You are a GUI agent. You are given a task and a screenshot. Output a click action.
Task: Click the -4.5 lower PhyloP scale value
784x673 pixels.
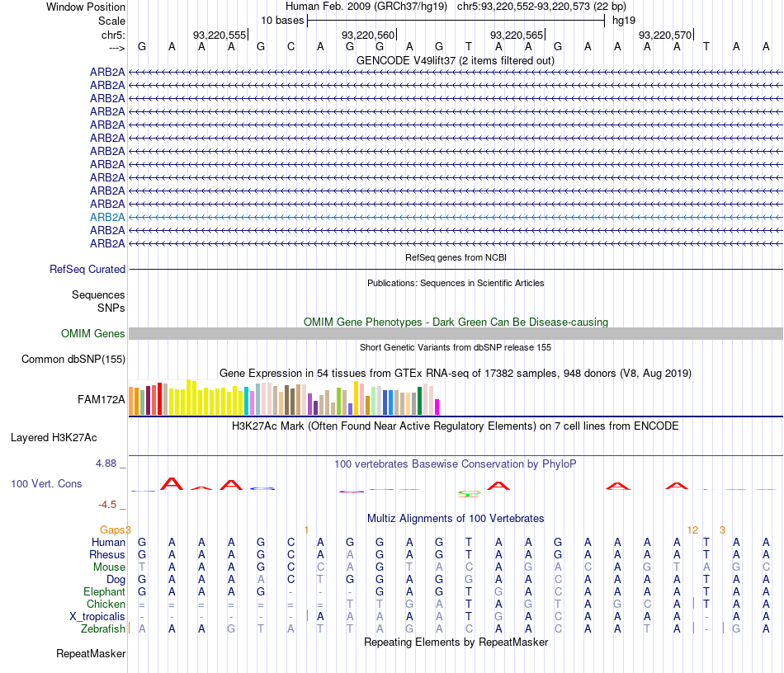pos(107,505)
